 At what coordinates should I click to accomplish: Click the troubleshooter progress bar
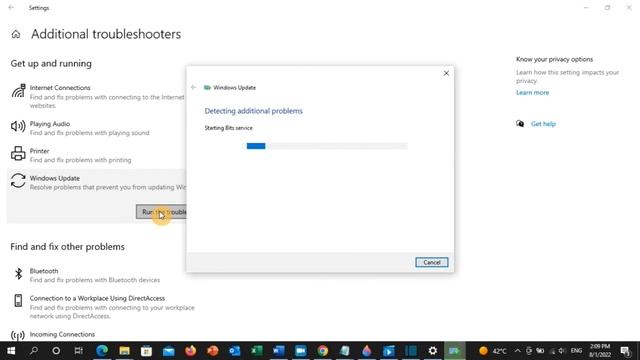pyautogui.click(x=327, y=146)
